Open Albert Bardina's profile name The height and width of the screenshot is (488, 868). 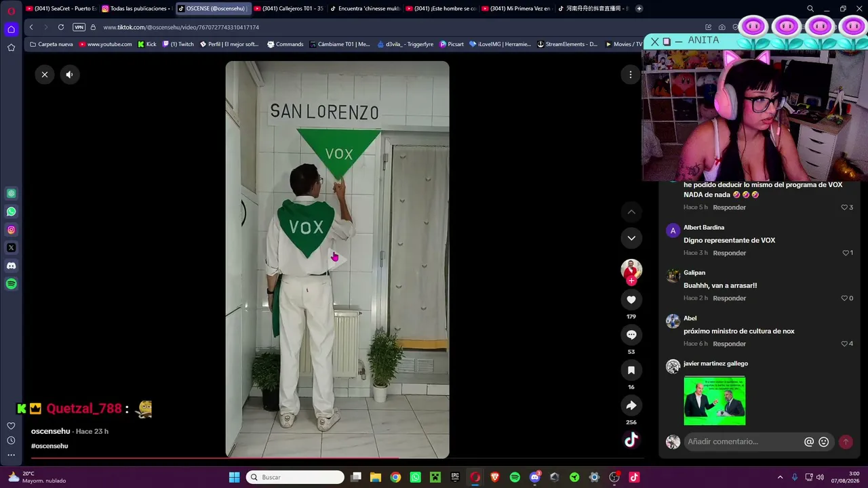tap(704, 228)
